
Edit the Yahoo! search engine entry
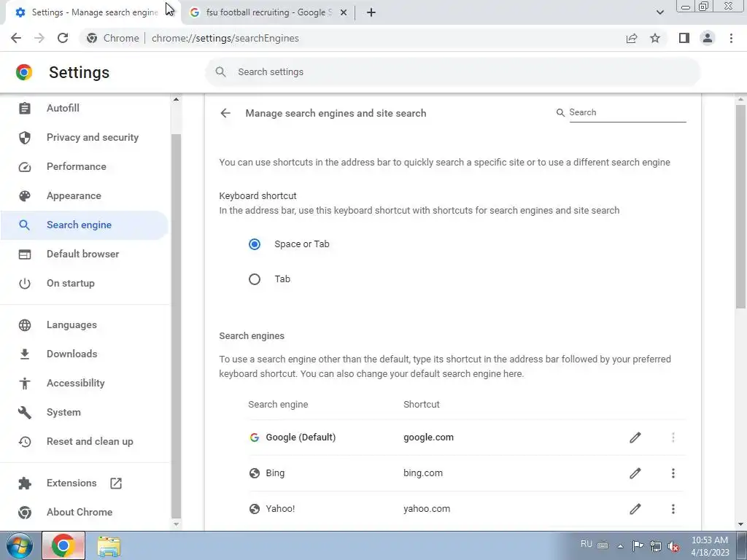click(x=635, y=508)
